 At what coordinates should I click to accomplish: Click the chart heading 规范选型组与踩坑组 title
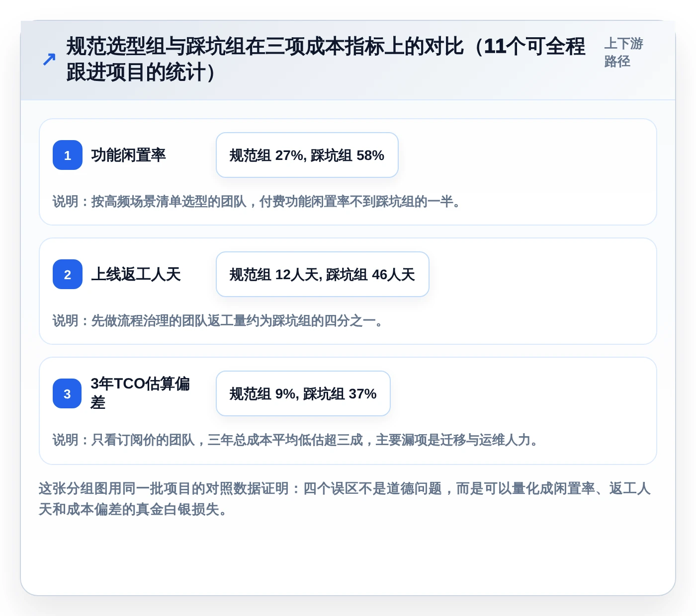tap(326, 59)
